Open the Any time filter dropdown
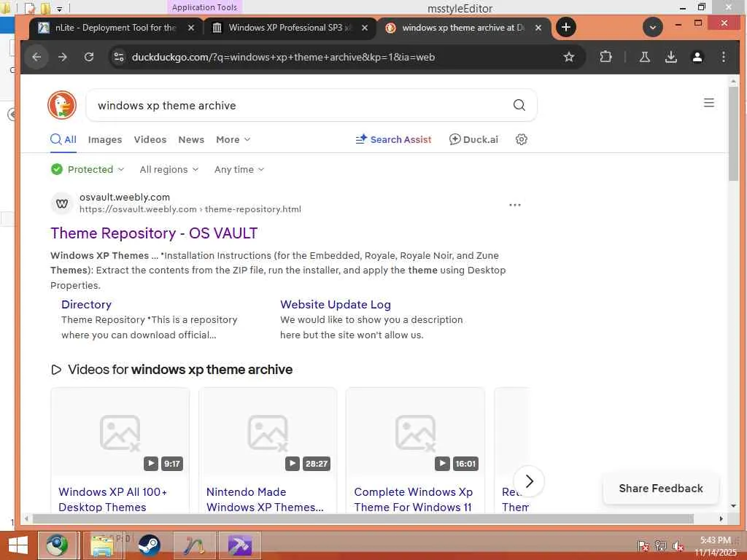The width and height of the screenshot is (747, 560). click(x=239, y=169)
